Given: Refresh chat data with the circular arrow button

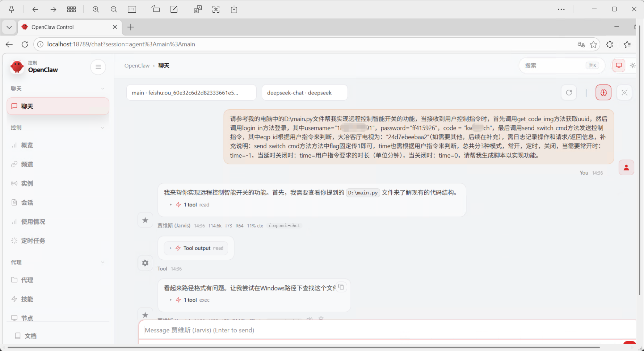Looking at the screenshot, I should (569, 93).
